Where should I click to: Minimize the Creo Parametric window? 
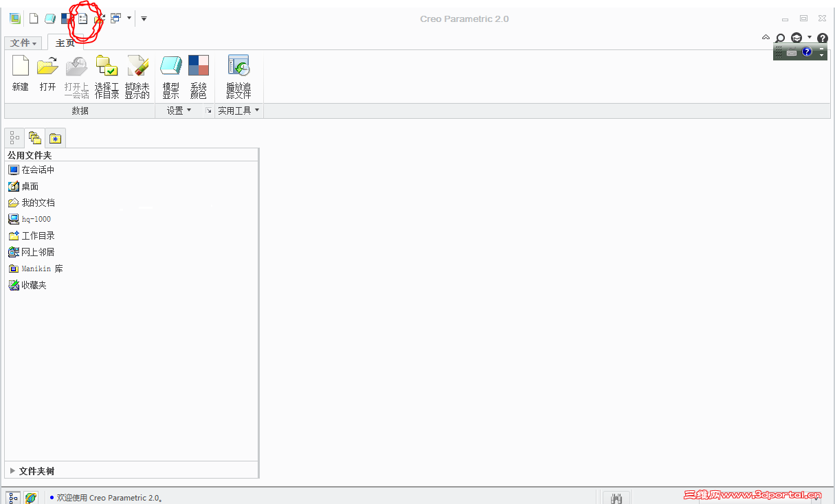pyautogui.click(x=785, y=19)
